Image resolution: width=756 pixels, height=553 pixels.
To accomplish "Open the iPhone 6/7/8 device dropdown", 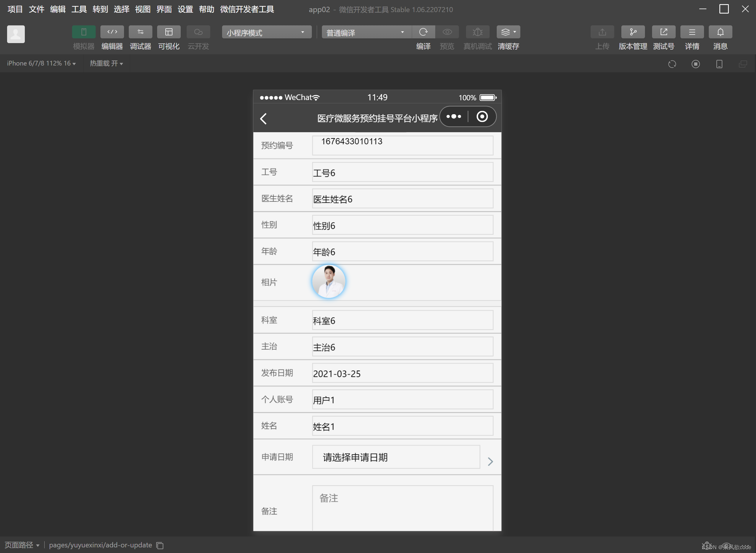I will click(x=41, y=63).
